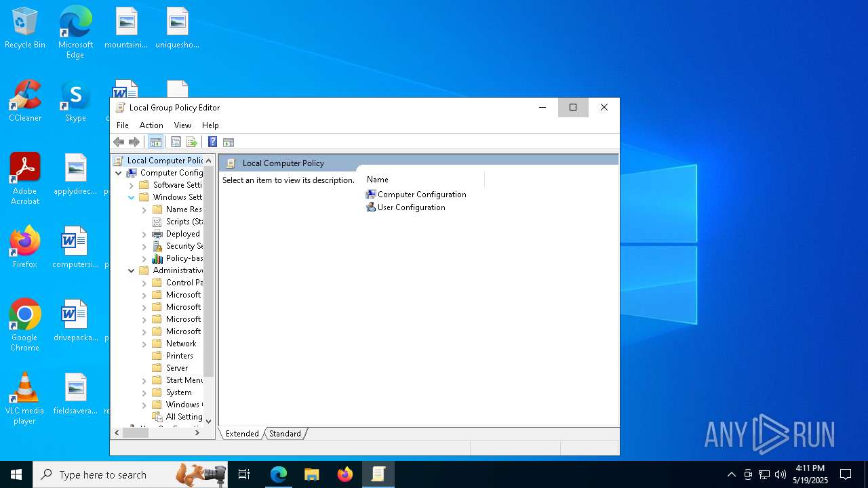Switch to the Standard tab

tap(285, 434)
